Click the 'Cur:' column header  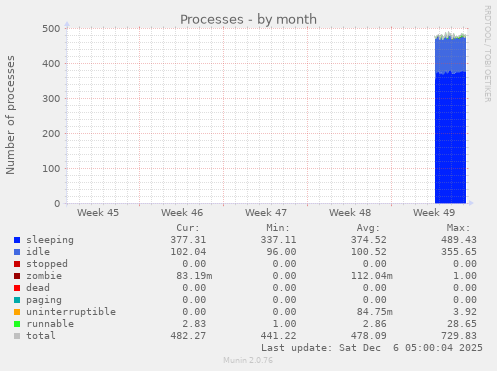[x=188, y=228]
